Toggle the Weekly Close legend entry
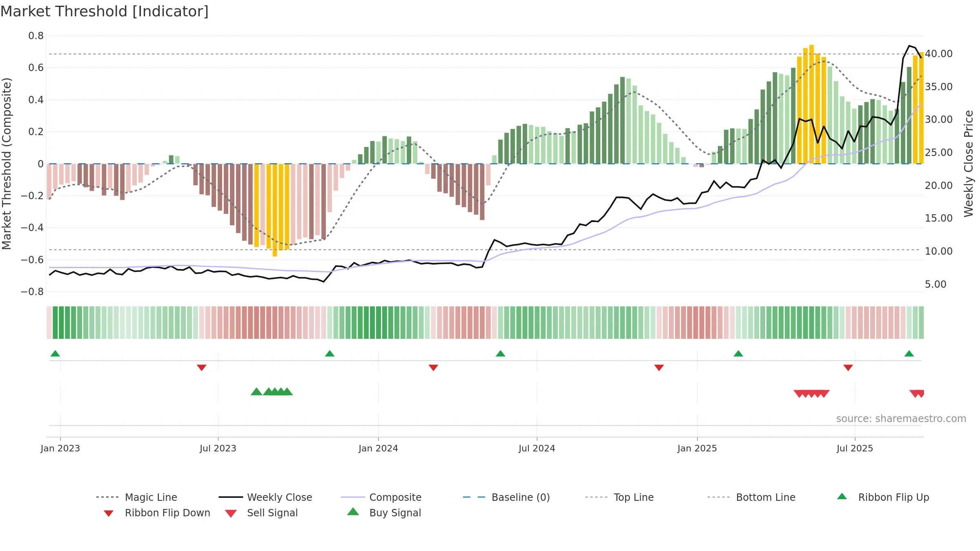This screenshot has height=551, width=980. pos(265,497)
